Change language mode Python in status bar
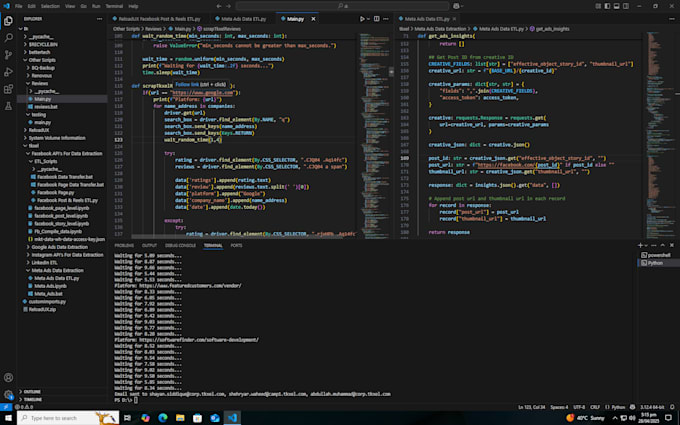This screenshot has height=425, width=680. (x=618, y=407)
